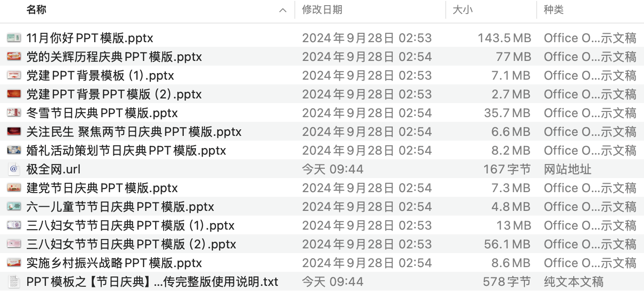Sort the list by 大小 column
This screenshot has height=299, width=644.
(x=462, y=10)
